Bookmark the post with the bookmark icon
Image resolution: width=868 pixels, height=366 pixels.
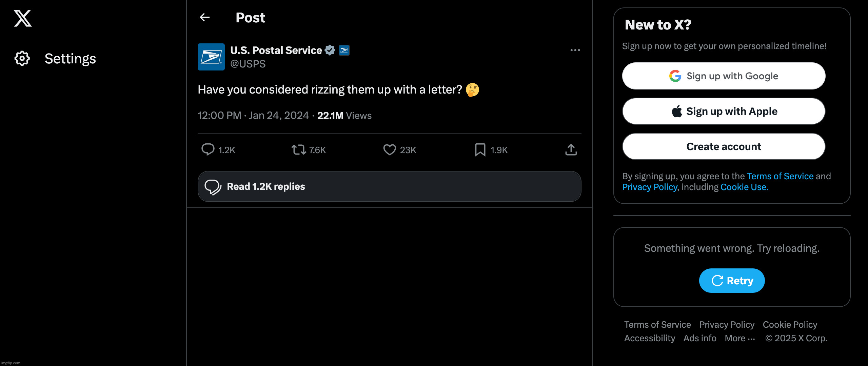click(480, 149)
